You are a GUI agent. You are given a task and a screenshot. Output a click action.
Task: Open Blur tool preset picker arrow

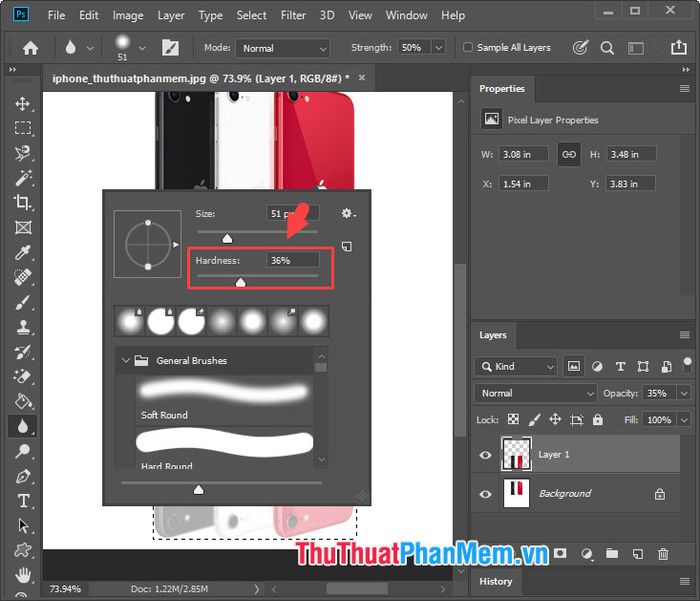point(90,48)
